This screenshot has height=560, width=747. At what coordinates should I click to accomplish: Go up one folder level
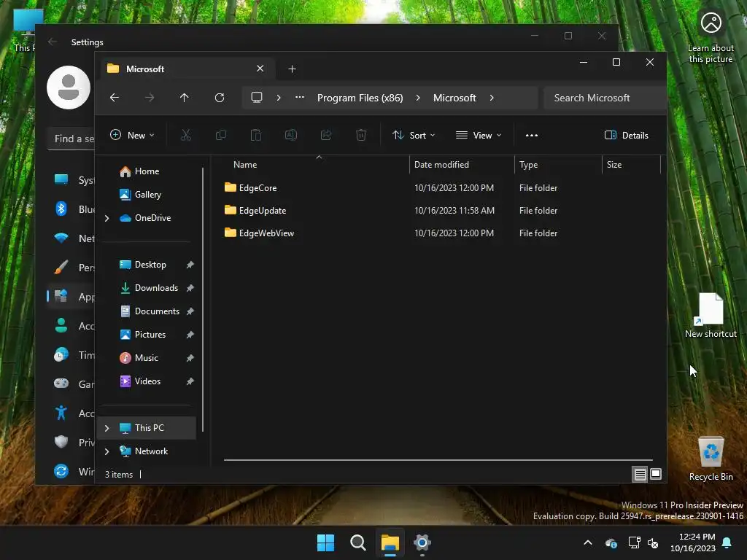[x=185, y=98]
